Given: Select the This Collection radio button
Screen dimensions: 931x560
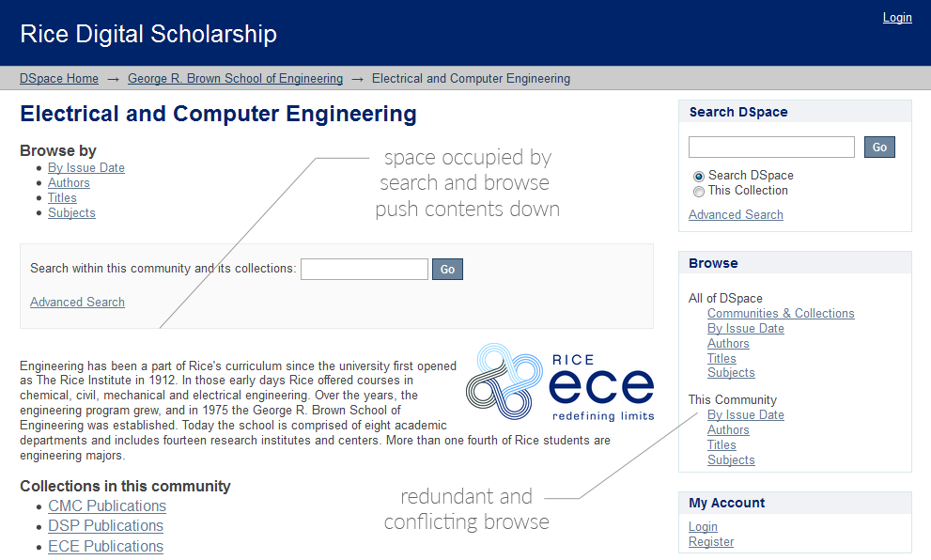Looking at the screenshot, I should coord(699,192).
